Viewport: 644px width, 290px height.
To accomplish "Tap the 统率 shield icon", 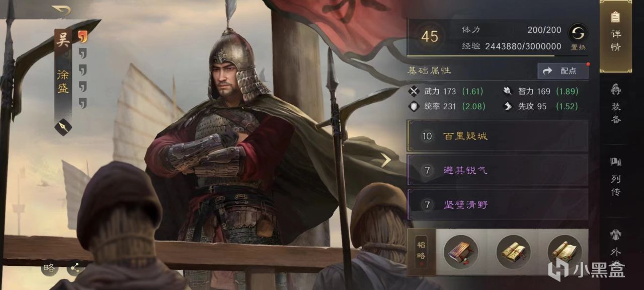I will tap(415, 106).
